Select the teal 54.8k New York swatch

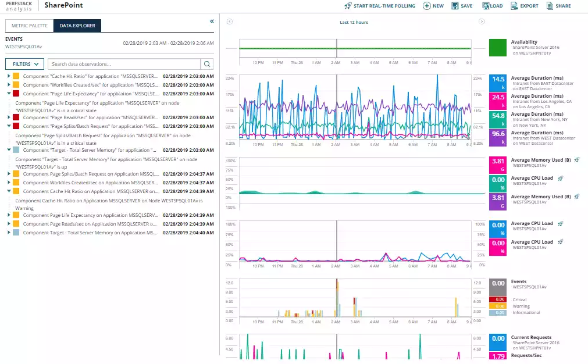pos(498,120)
